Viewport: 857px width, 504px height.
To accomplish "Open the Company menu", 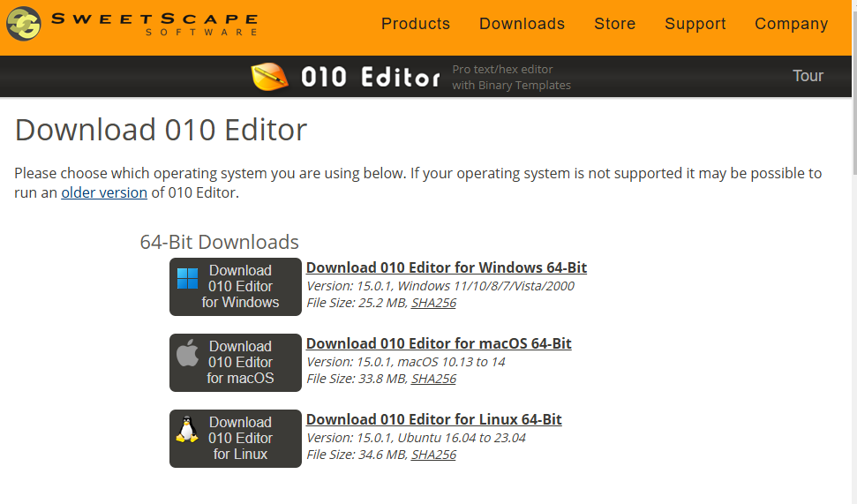I will 792,24.
